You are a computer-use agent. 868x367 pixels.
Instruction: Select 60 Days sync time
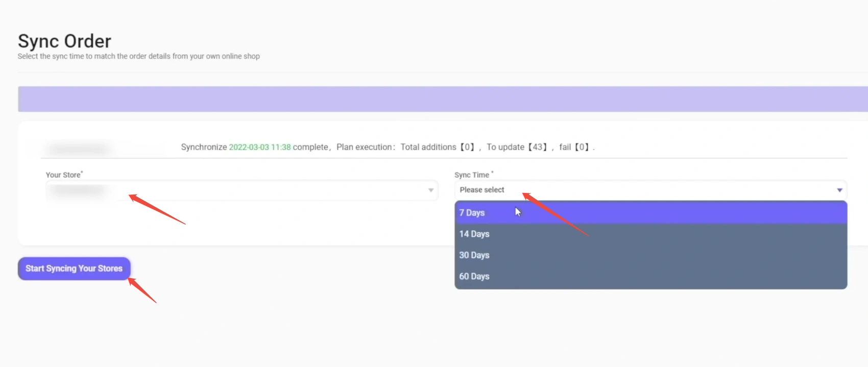[650, 276]
